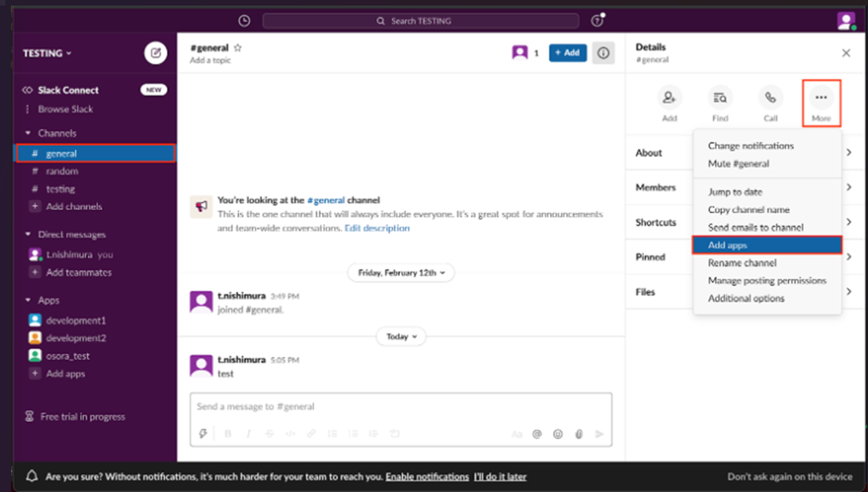Screen dimensions: 868x492
Task: Insert an ordered list in composer
Action: click(x=332, y=434)
